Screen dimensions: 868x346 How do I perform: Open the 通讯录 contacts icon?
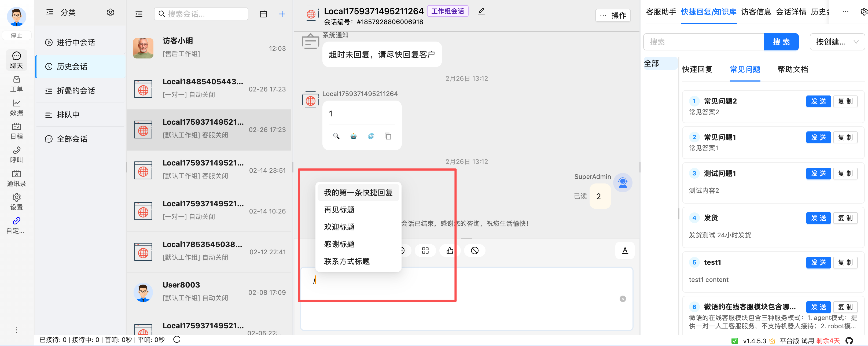(x=16, y=178)
